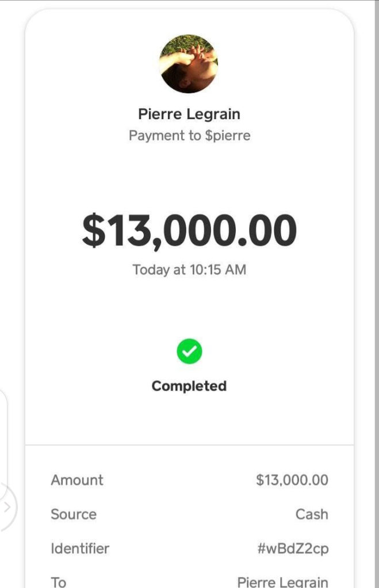Select the Amount row label
379x588 pixels.
[77, 480]
